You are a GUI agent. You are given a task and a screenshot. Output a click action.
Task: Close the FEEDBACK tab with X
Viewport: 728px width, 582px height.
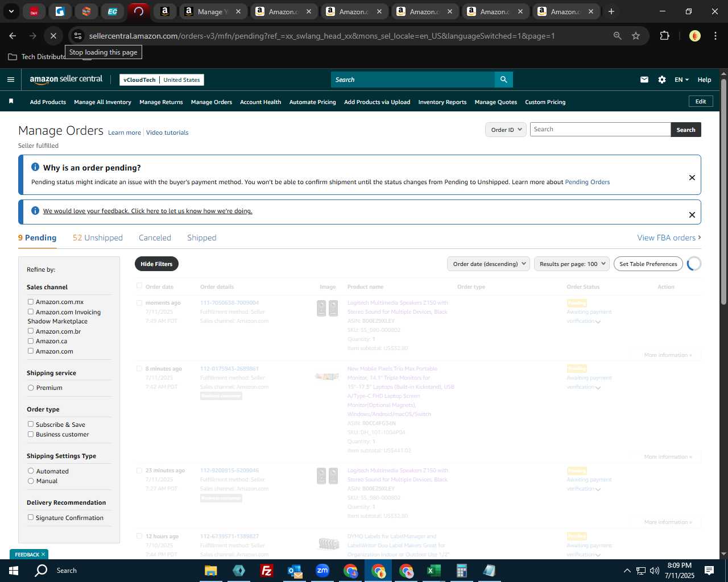pyautogui.click(x=43, y=554)
